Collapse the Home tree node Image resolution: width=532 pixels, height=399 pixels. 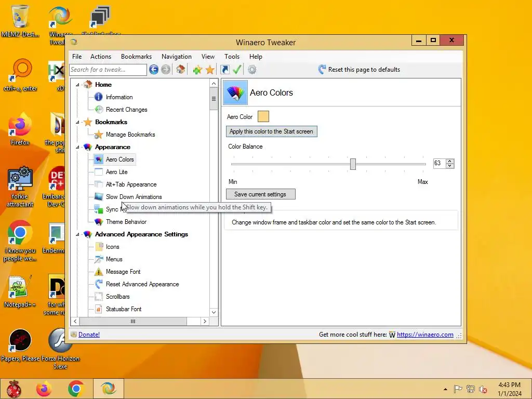tap(77, 85)
